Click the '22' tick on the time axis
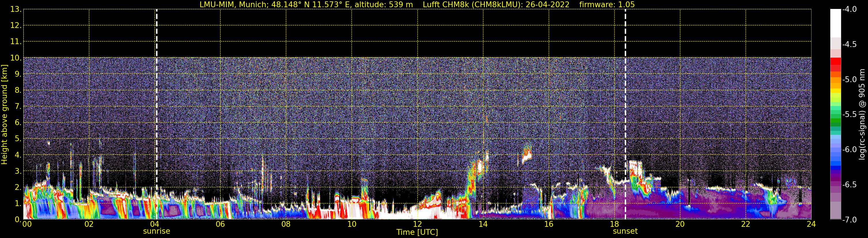The image size is (868, 238). click(x=746, y=224)
